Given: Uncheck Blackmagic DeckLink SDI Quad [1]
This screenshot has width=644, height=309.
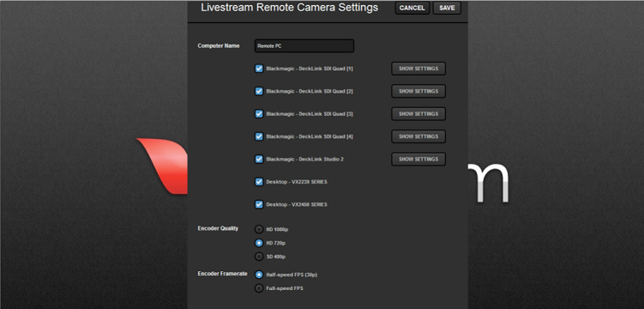Looking at the screenshot, I should click(x=259, y=69).
